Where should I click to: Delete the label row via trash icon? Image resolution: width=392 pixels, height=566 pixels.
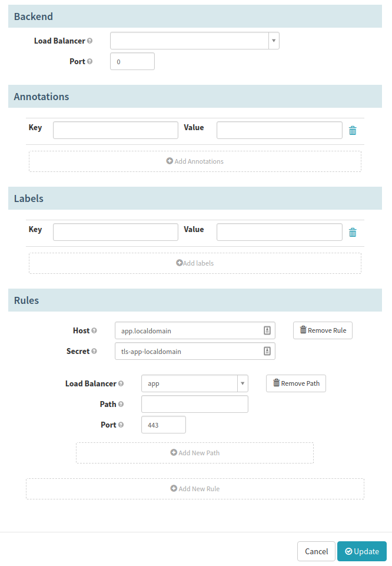click(353, 232)
